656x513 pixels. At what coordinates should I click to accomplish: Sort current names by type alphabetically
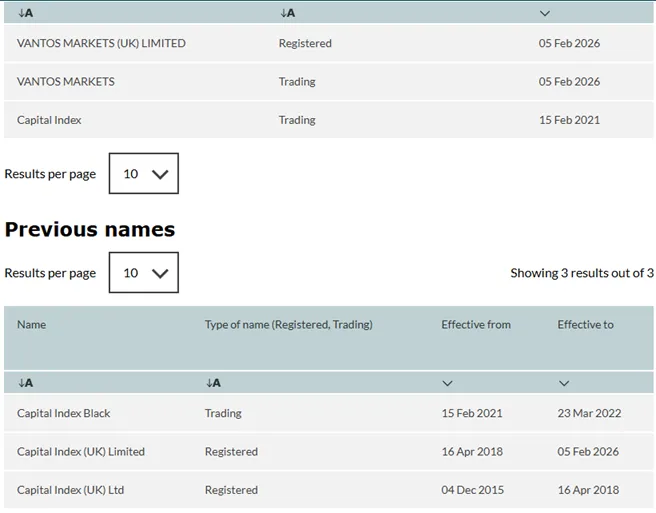(287, 13)
